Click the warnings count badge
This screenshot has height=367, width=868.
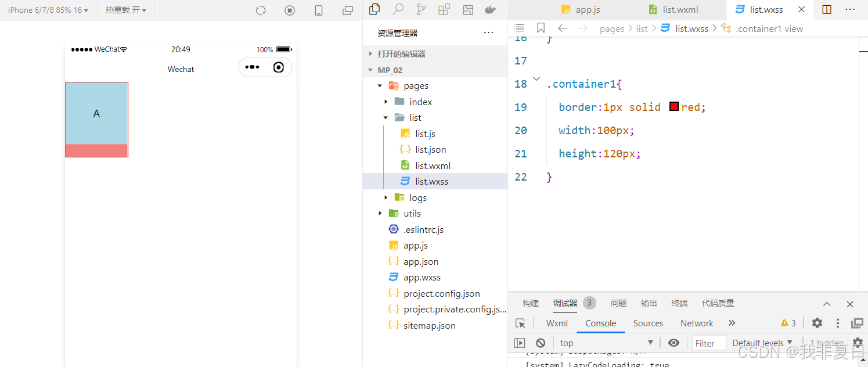(788, 323)
